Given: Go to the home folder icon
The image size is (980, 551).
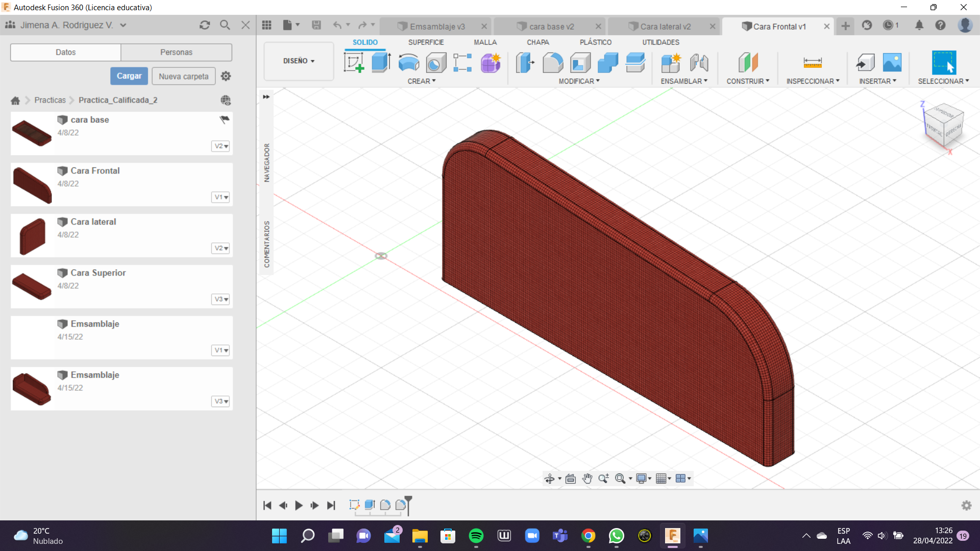Looking at the screenshot, I should coord(15,101).
